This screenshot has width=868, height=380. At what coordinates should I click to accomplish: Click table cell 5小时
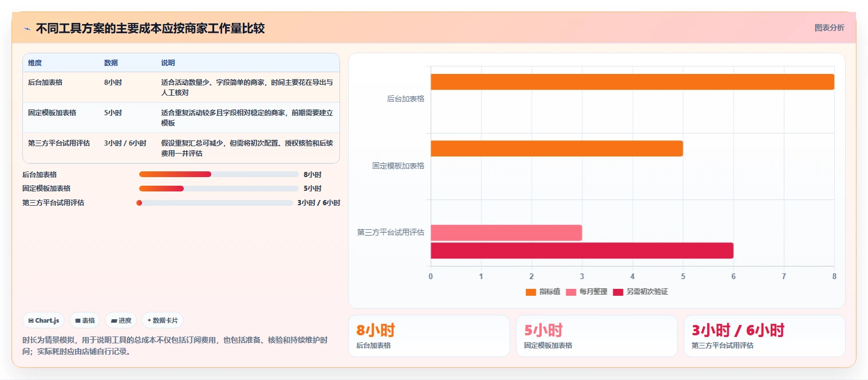point(113,113)
